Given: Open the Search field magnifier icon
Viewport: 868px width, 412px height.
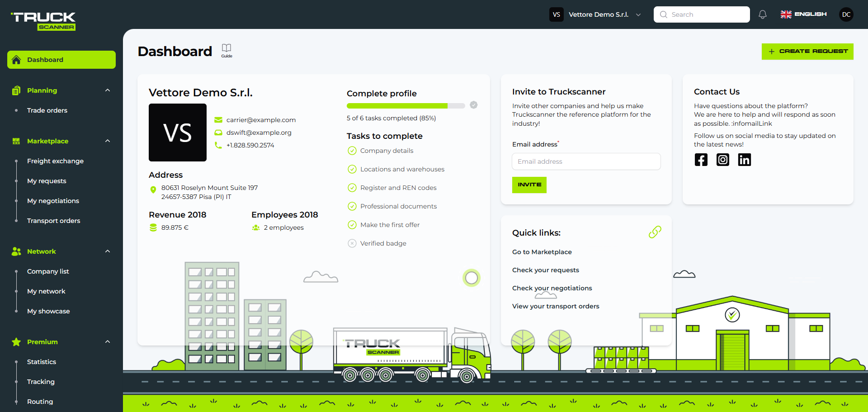Looking at the screenshot, I should 663,14.
